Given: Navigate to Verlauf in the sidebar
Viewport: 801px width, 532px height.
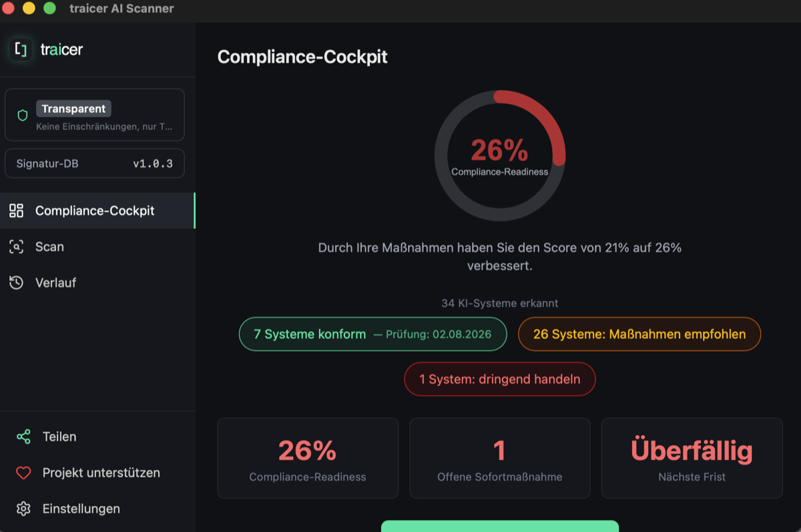Looking at the screenshot, I should [x=56, y=282].
